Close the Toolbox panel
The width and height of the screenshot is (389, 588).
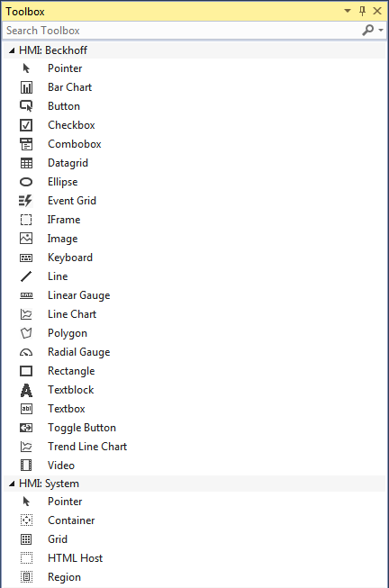tap(377, 11)
